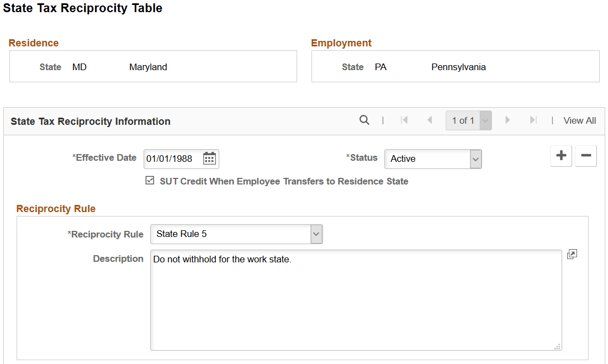
Task: Open the Description in a modal window
Action: click(x=572, y=254)
